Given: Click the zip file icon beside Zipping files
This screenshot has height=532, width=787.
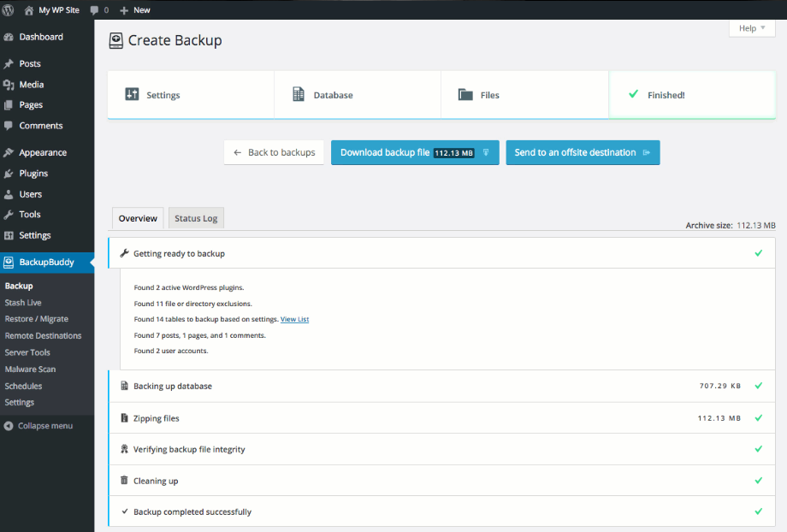Looking at the screenshot, I should tap(125, 417).
